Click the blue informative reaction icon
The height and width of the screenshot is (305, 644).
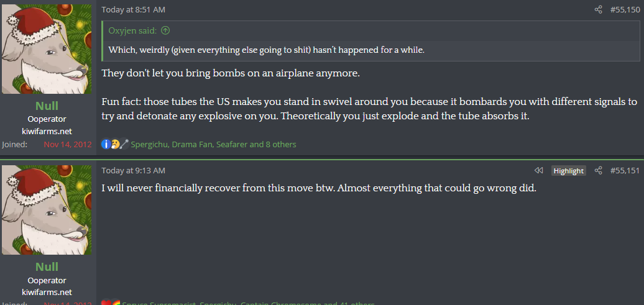pos(106,144)
